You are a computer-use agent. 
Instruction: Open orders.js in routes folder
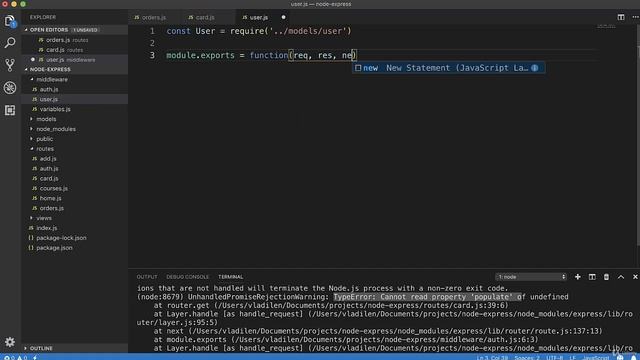click(75, 208)
